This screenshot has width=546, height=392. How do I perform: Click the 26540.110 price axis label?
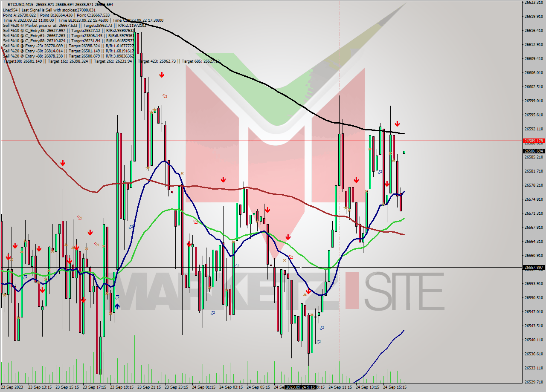pyautogui.click(x=533, y=340)
